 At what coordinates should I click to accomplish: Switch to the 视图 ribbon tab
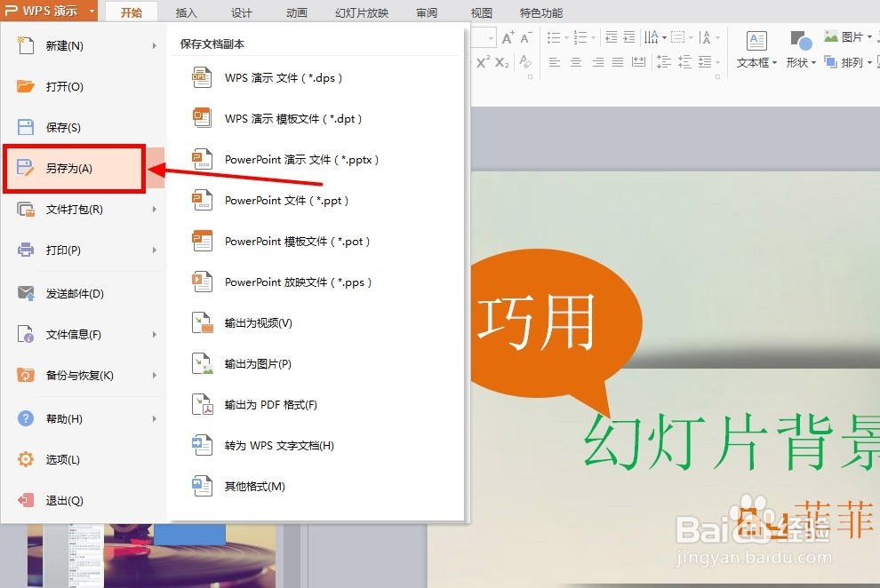[481, 12]
